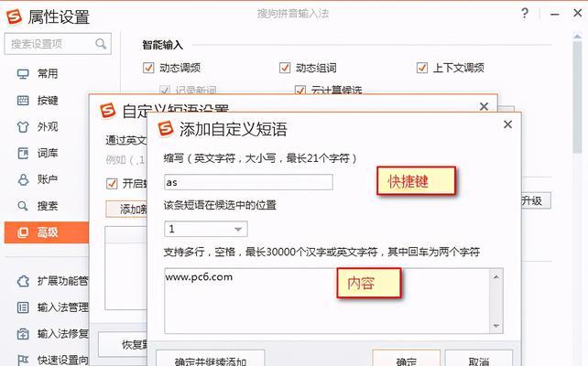Click the repair icon for 输入法修复
The image size is (588, 366).
pos(23,334)
